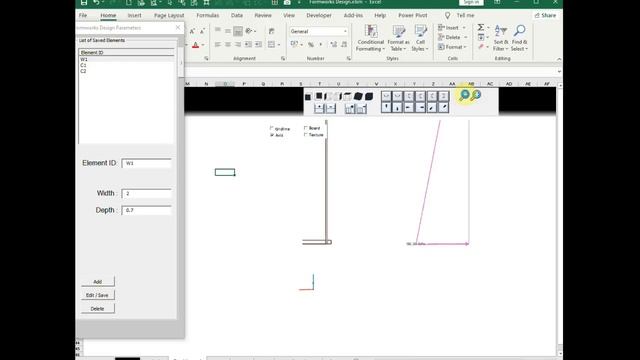Click the Sign in button

coord(471,2)
